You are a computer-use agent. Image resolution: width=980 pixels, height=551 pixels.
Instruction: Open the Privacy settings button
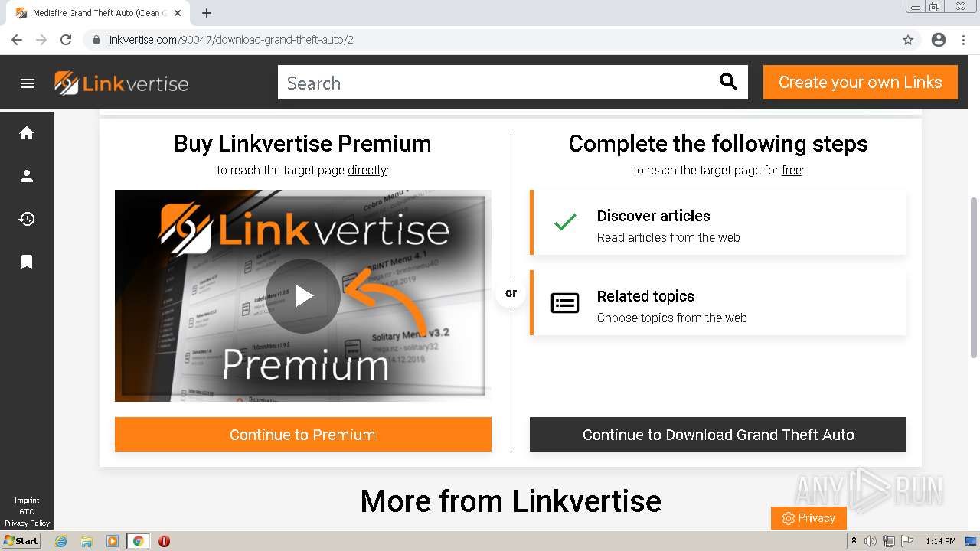pos(808,518)
